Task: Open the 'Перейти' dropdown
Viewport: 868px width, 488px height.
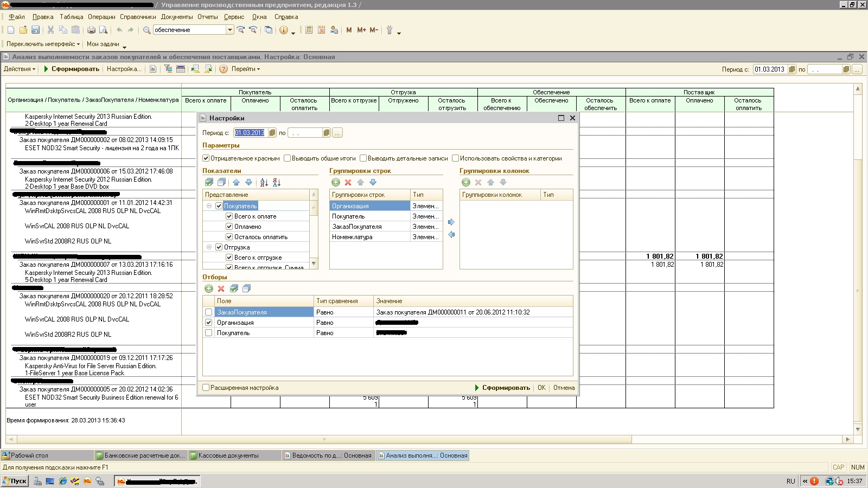Action: coord(246,69)
